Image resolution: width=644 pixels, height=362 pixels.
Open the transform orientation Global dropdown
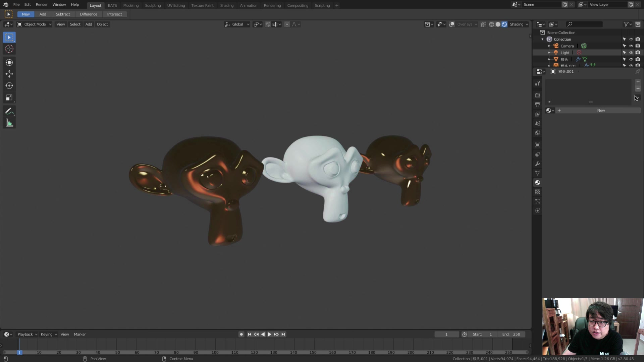tap(237, 24)
